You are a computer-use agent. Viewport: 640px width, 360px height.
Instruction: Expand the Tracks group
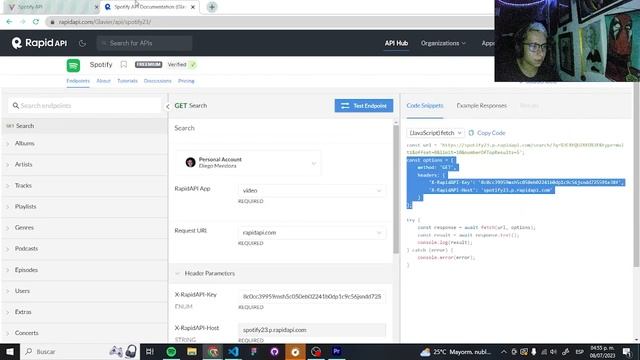(x=84, y=185)
